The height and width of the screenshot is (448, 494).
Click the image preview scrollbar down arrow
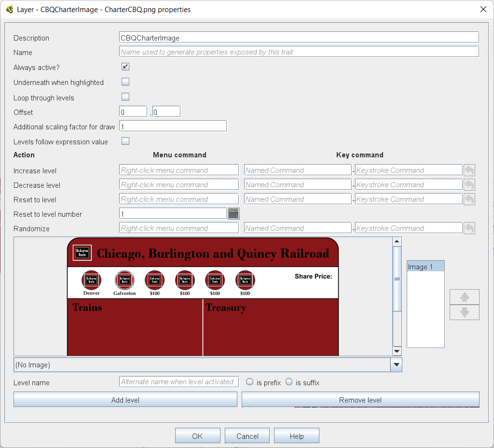[397, 351]
